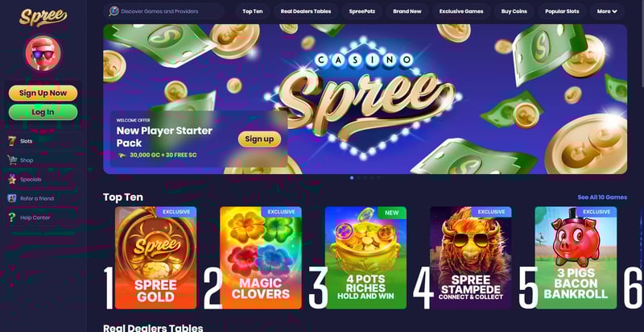Screen dimensions: 644x332
Task: Open Help Center question mark icon
Action: pyautogui.click(x=12, y=218)
